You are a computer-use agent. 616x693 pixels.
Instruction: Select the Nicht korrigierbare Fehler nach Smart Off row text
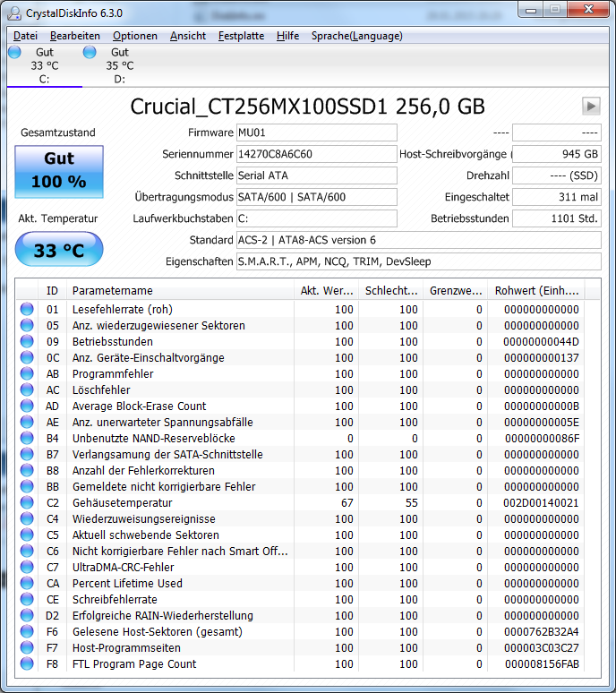(180, 552)
